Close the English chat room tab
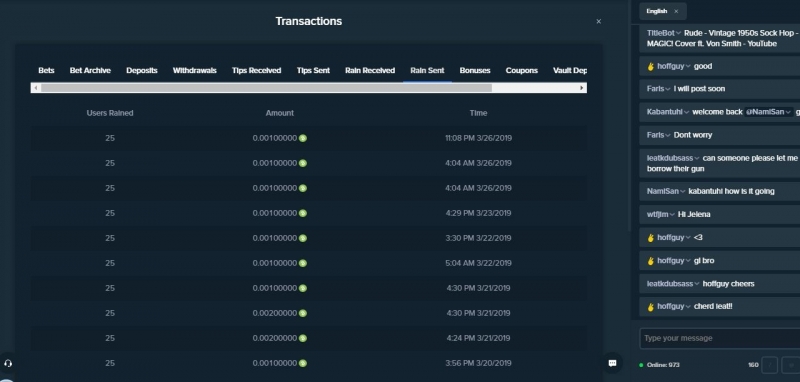Screen dimensions: 800x382 [676, 11]
